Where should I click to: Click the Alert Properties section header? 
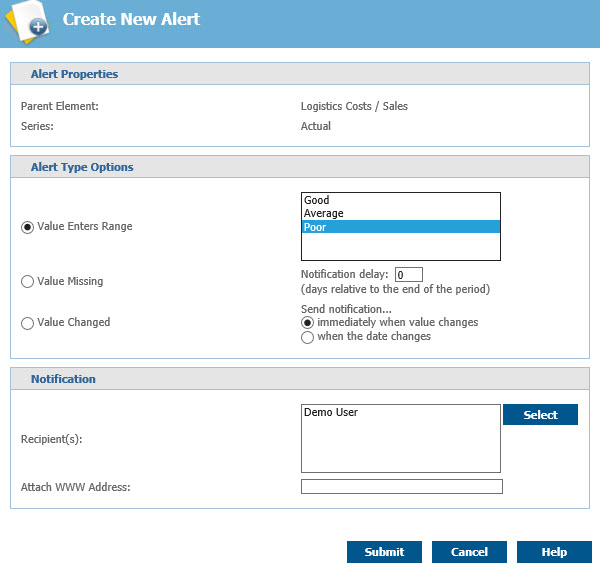click(x=74, y=74)
